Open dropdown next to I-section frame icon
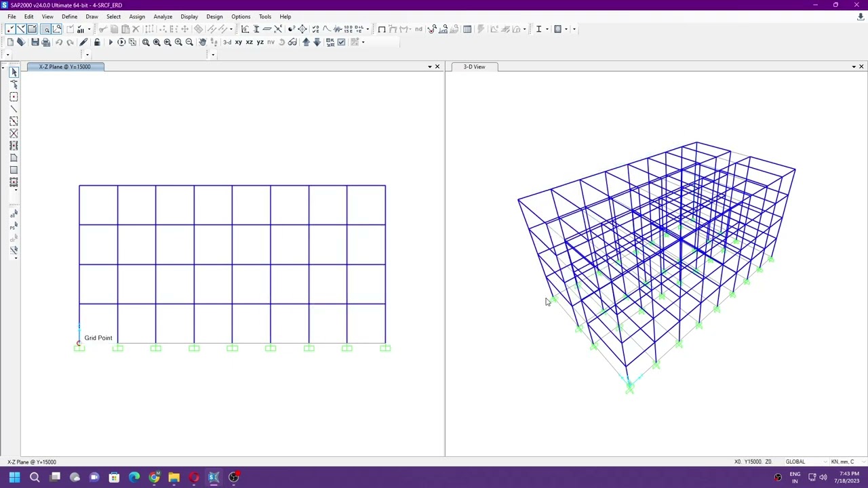868x488 pixels. 547,29
